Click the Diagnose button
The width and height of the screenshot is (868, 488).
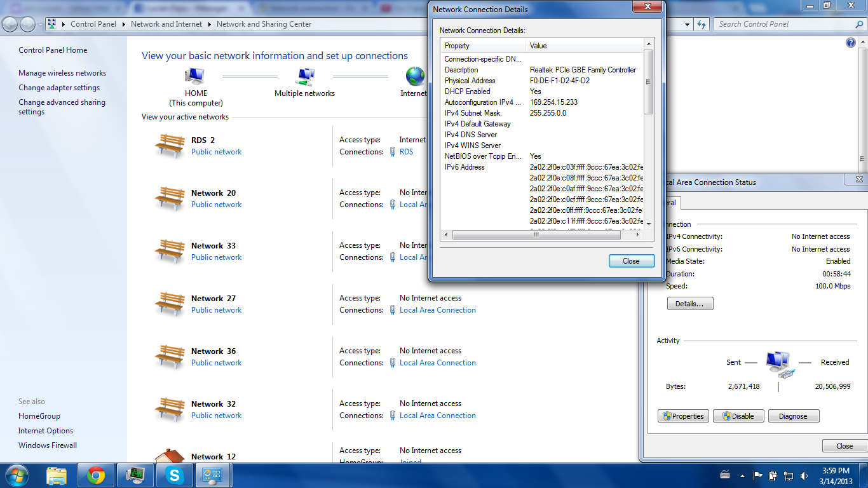point(794,416)
